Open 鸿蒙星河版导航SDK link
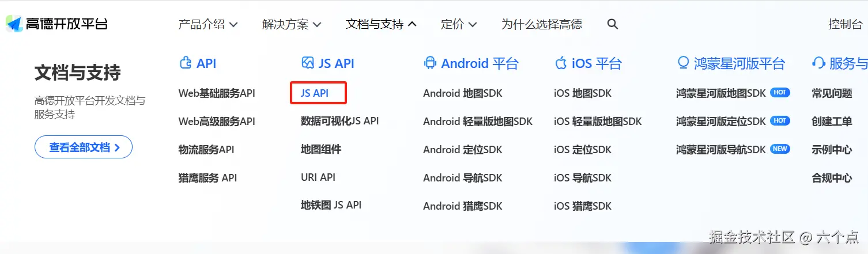The width and height of the screenshot is (868, 254). tap(721, 150)
